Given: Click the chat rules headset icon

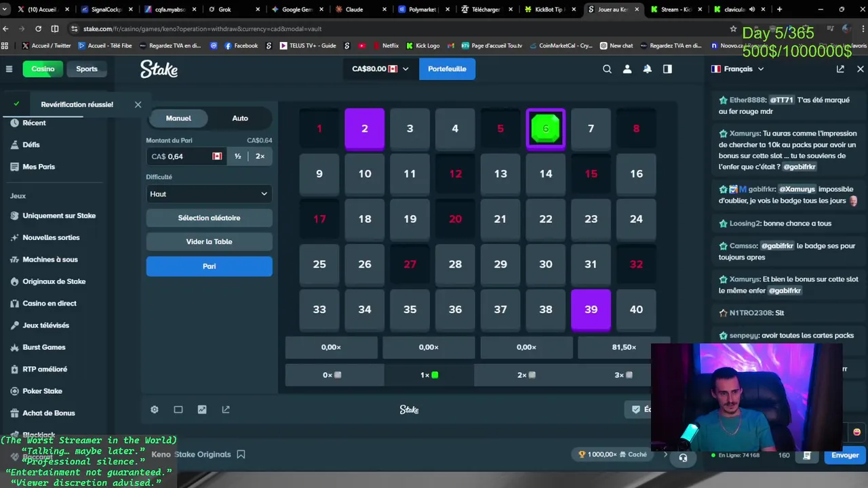Looking at the screenshot, I should [683, 457].
